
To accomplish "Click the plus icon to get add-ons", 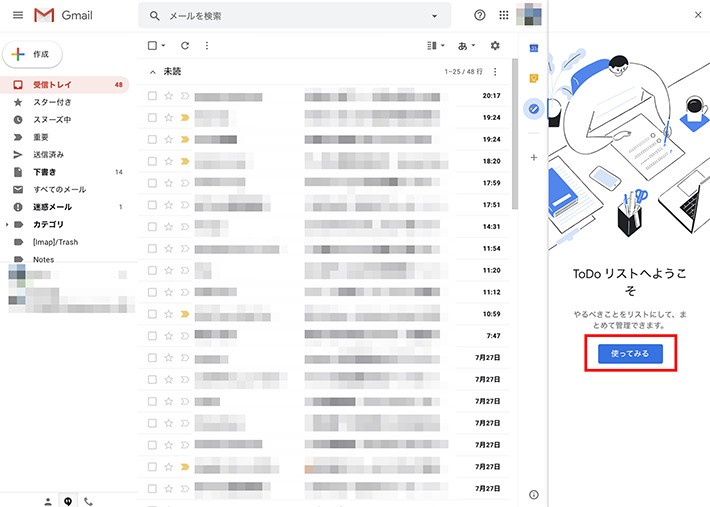I will click(x=534, y=158).
